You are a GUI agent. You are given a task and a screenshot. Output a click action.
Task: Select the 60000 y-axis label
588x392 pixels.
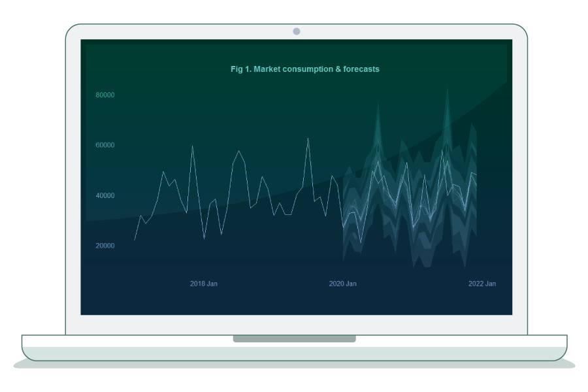pos(105,145)
